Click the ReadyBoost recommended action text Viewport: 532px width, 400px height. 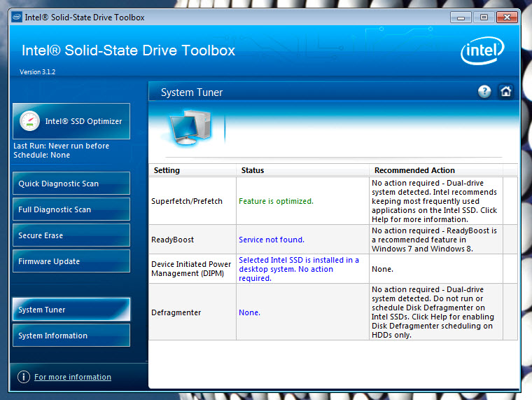[434, 240]
